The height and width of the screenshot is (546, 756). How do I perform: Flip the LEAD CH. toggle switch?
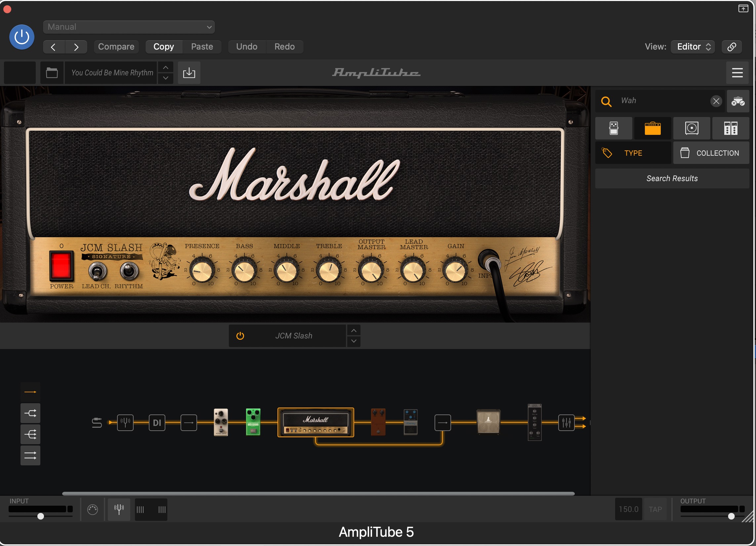[97, 271]
